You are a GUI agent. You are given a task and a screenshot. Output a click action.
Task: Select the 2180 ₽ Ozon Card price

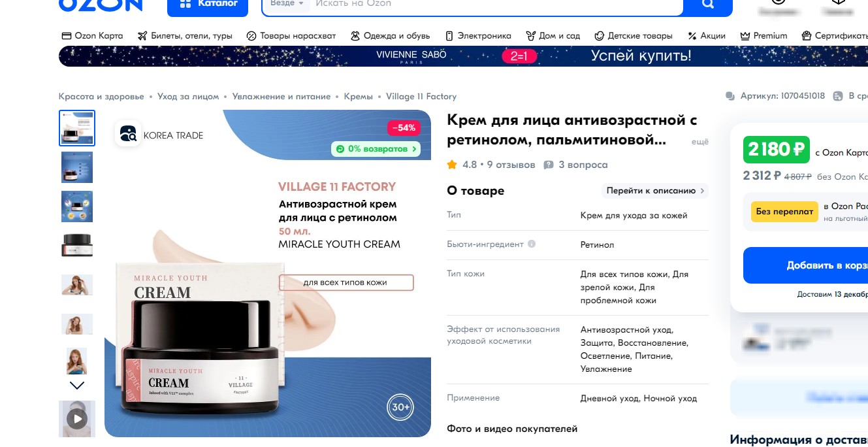click(x=777, y=150)
